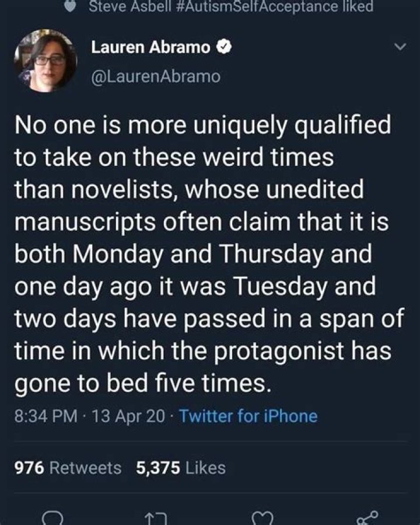Select the tweet's last line "gone to bed five times."
420x525 pixels.
pyautogui.click(x=142, y=384)
